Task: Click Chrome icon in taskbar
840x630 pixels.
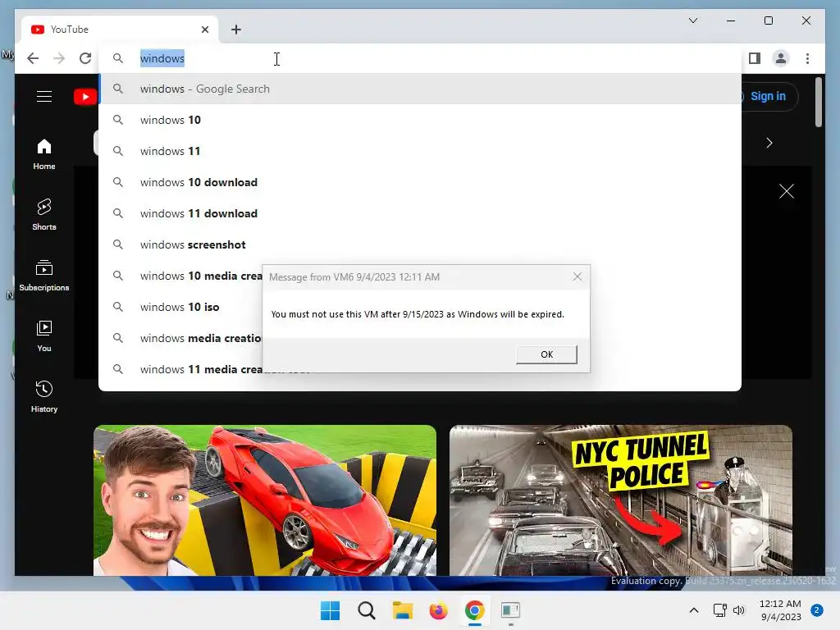Action: [475, 610]
